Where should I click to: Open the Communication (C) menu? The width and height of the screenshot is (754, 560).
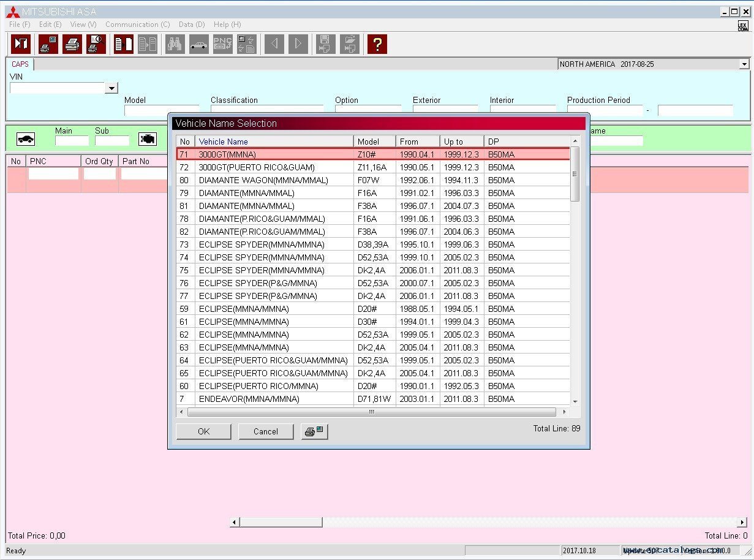tap(138, 25)
